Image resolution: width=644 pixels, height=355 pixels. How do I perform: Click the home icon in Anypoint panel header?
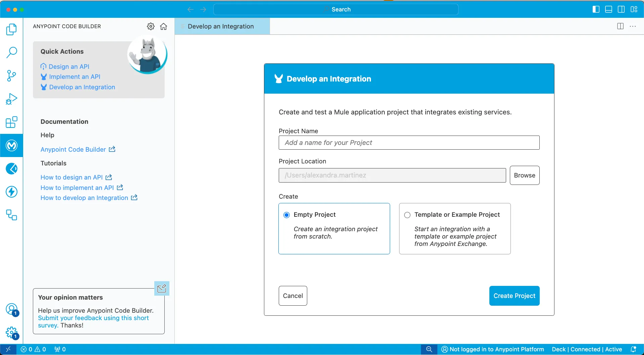click(x=163, y=27)
